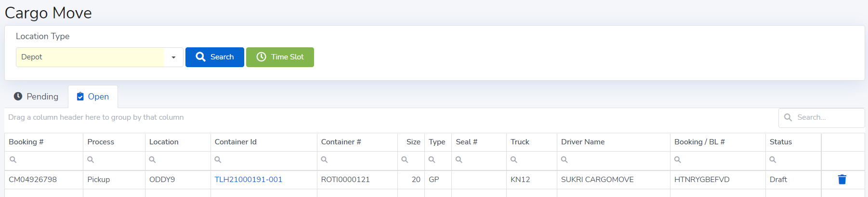Viewport: 868px width, 197px height.
Task: Sort by the Booking / BL # header
Action: [699, 142]
